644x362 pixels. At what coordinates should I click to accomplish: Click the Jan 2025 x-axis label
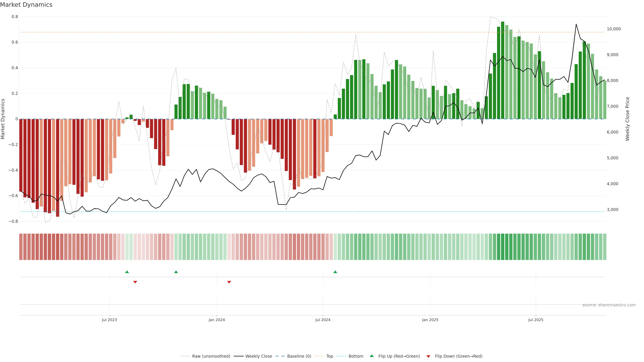[x=430, y=320]
